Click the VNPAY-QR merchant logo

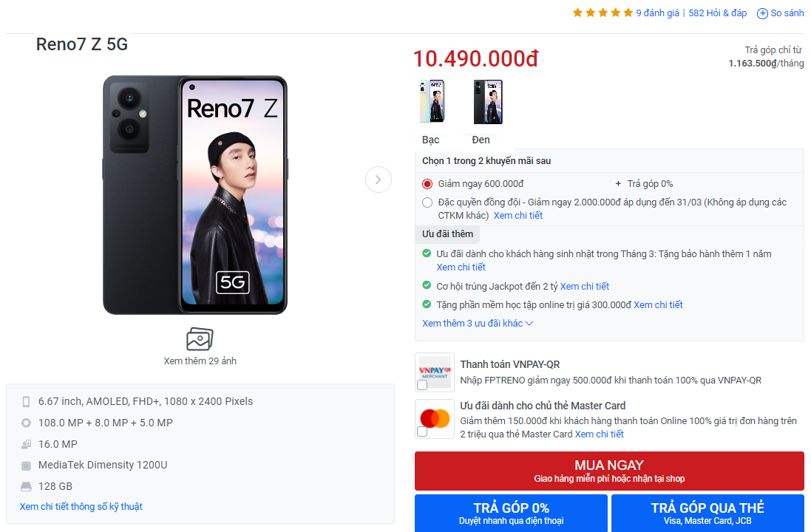(x=435, y=368)
